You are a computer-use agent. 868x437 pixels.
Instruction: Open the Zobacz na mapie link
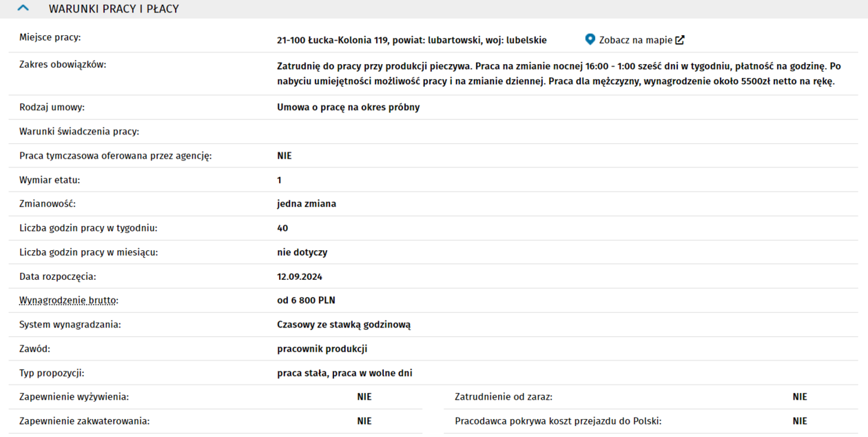tap(635, 40)
